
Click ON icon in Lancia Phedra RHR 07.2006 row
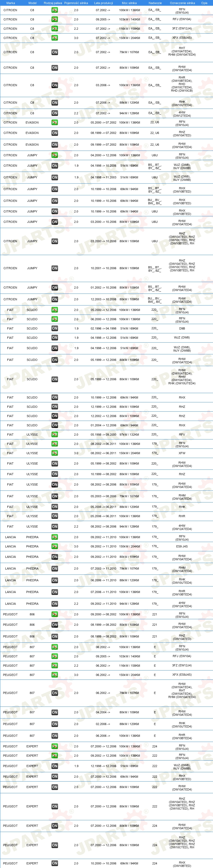[54, 592]
